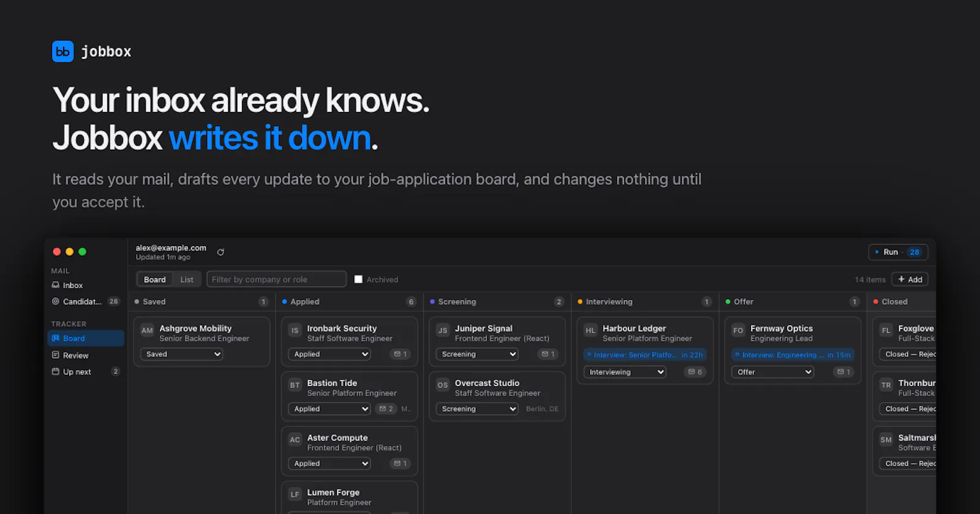
Task: Open Foxglove's Closed status dropdown
Action: [908, 354]
